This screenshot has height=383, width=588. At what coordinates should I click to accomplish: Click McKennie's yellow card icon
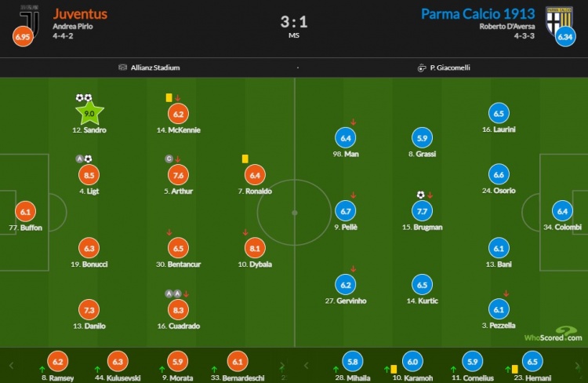coord(169,97)
